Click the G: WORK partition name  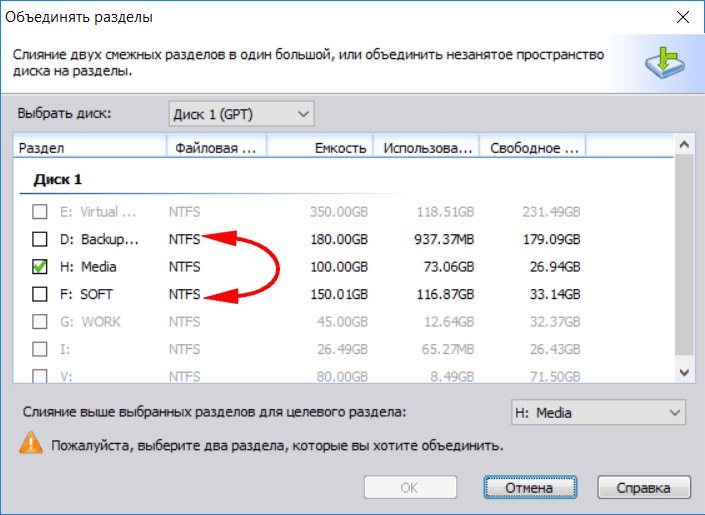coord(90,322)
